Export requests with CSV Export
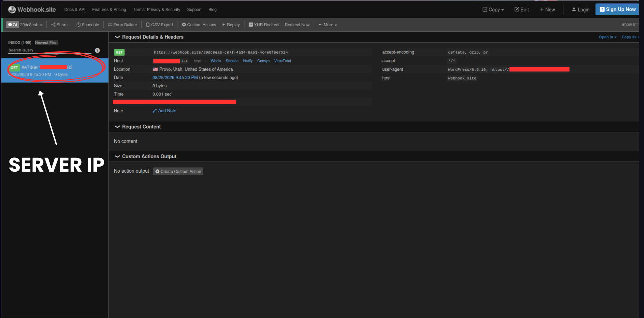This screenshot has width=644, height=318. 159,25
